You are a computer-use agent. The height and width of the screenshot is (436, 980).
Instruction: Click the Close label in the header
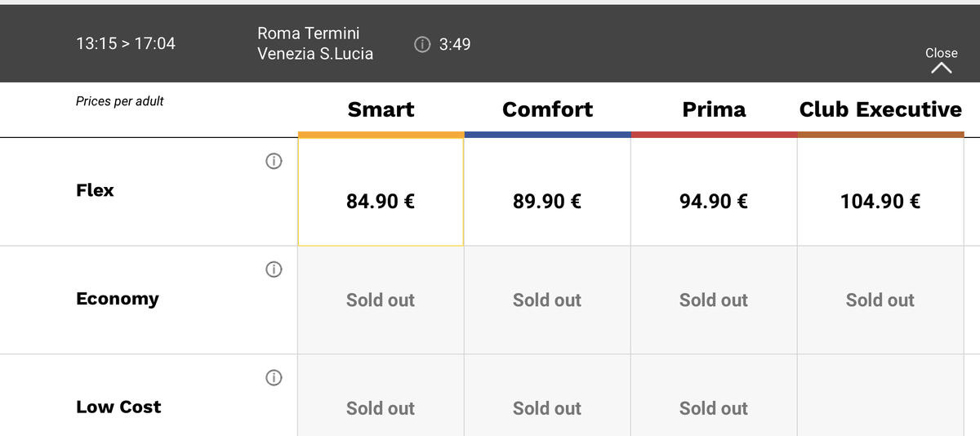(941, 53)
